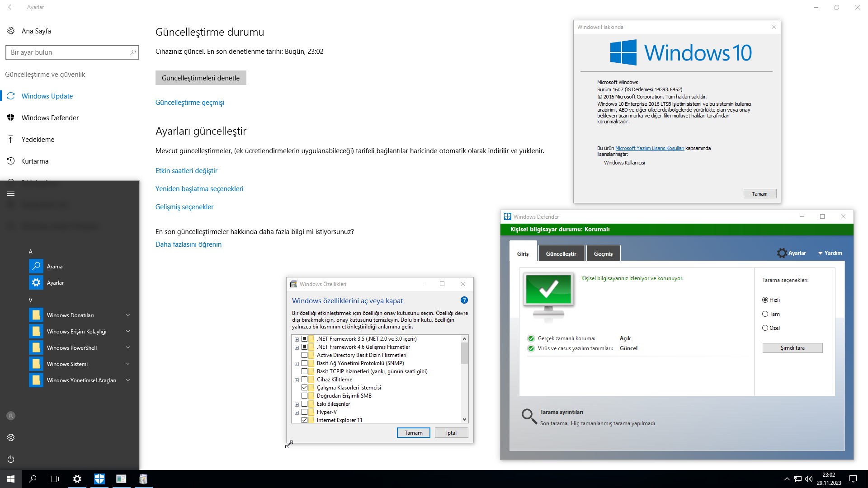
Task: Click the Windows Features icon on taskbar
Action: point(143,479)
